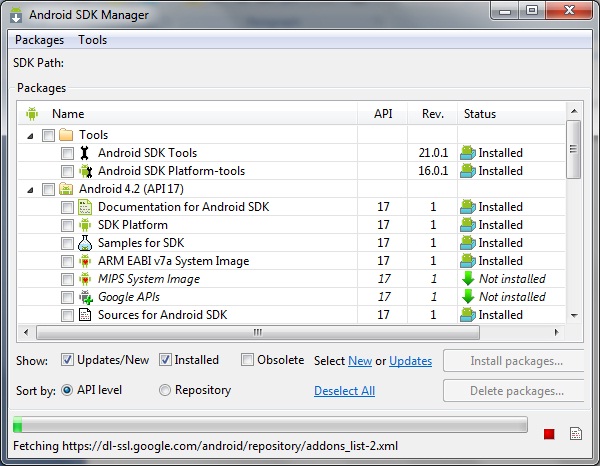The image size is (600, 466).
Task: Select the Repository sort radio button
Action: [166, 390]
